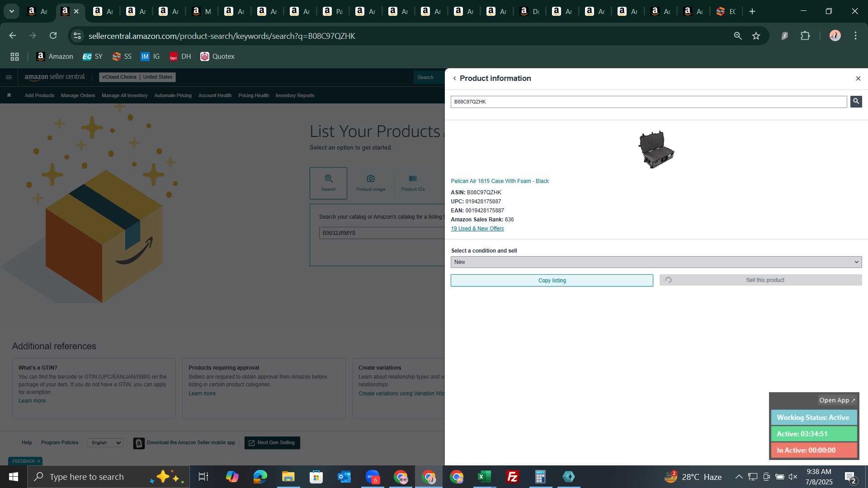Viewport: 868px width, 488px height.
Task: Launch Excel from the Windows taskbar
Action: click(x=484, y=477)
